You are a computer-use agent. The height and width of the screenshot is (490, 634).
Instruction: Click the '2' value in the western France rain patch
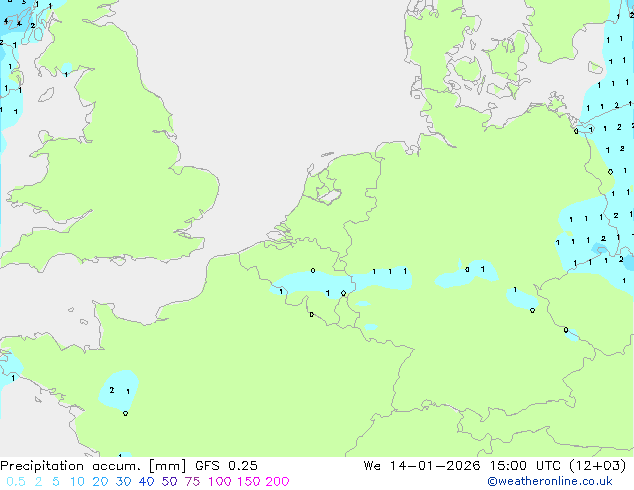[x=112, y=390]
